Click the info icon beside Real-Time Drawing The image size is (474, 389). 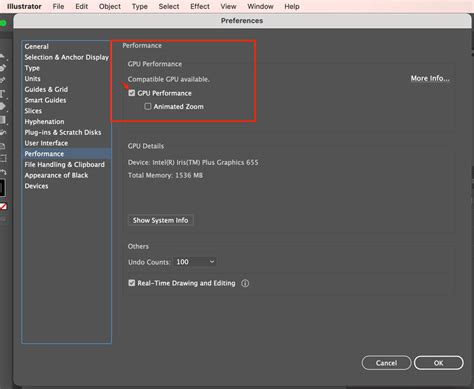(x=245, y=283)
